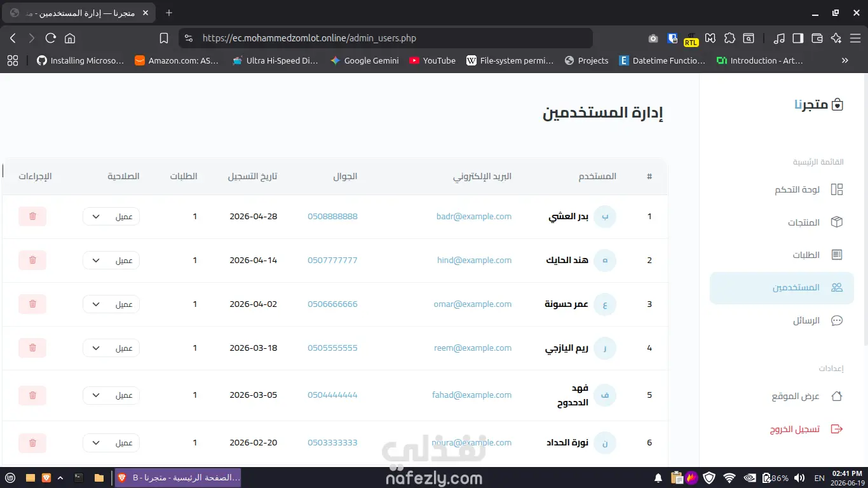The width and height of the screenshot is (868, 488).
Task: Click taskbar Brave window متجرنا
Action: [178, 478]
